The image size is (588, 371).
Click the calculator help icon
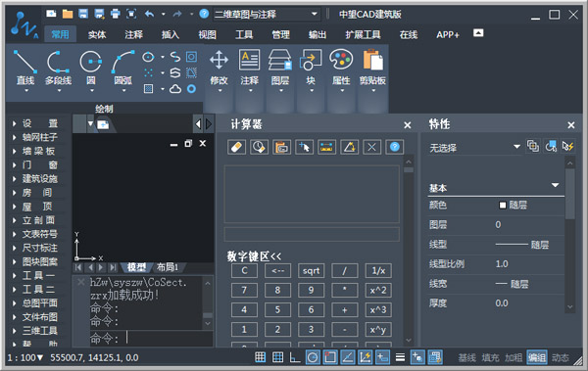click(x=395, y=147)
